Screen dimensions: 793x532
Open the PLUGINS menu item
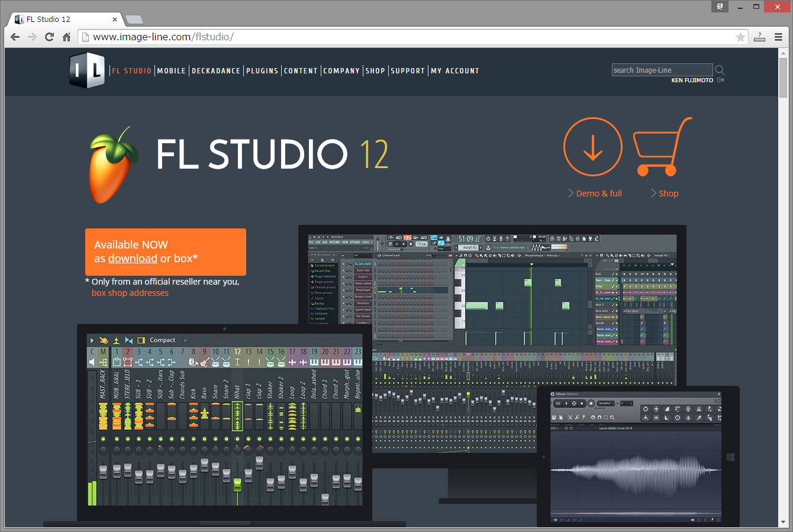tap(262, 70)
